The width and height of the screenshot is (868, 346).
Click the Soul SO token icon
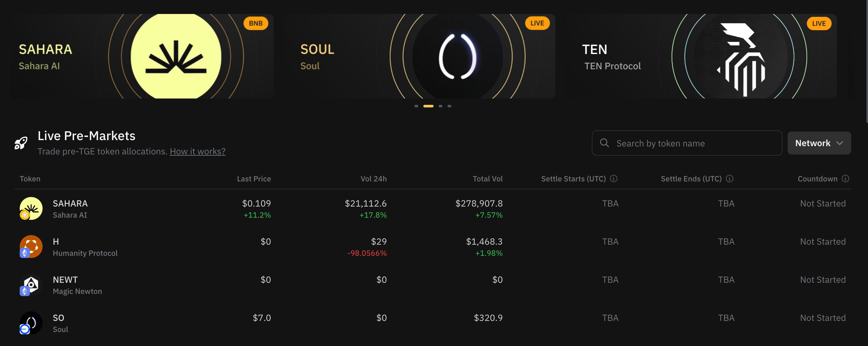pos(31,323)
